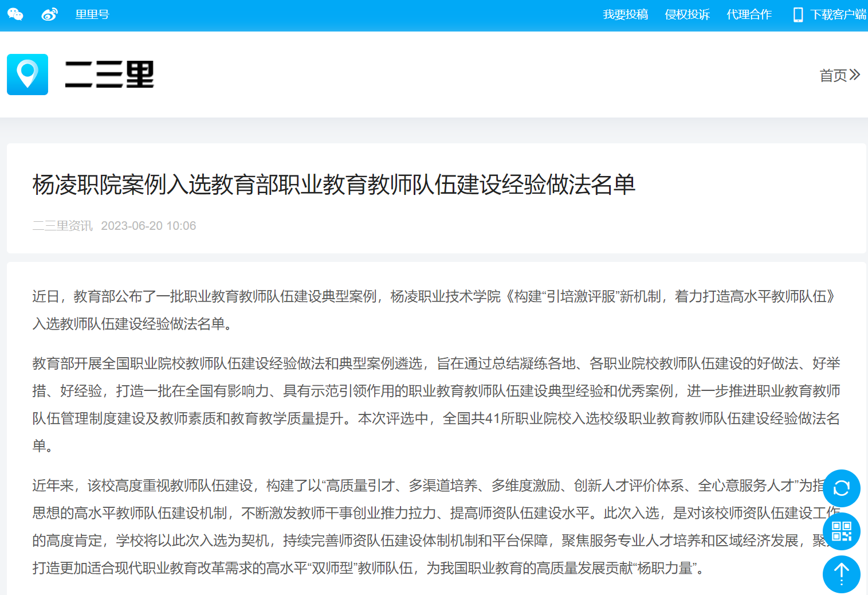Click the back-to-top arrow button

coord(841,574)
